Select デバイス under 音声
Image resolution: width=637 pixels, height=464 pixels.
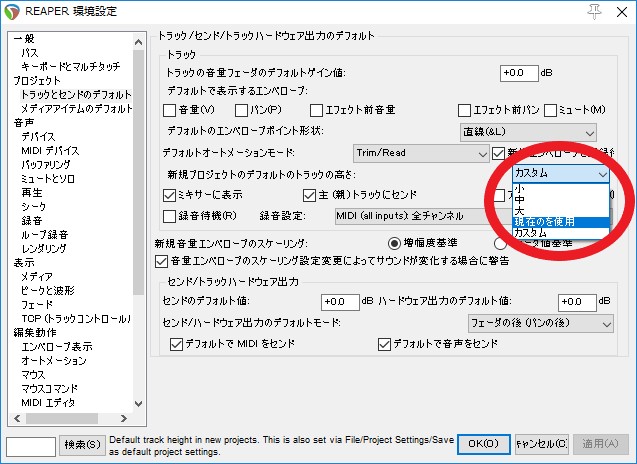click(38, 137)
